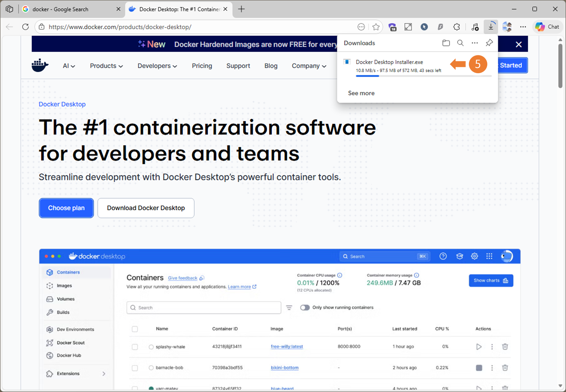Click the settings gear in Docker Desktop preview
Screen dimensions: 566x392
pos(474,256)
